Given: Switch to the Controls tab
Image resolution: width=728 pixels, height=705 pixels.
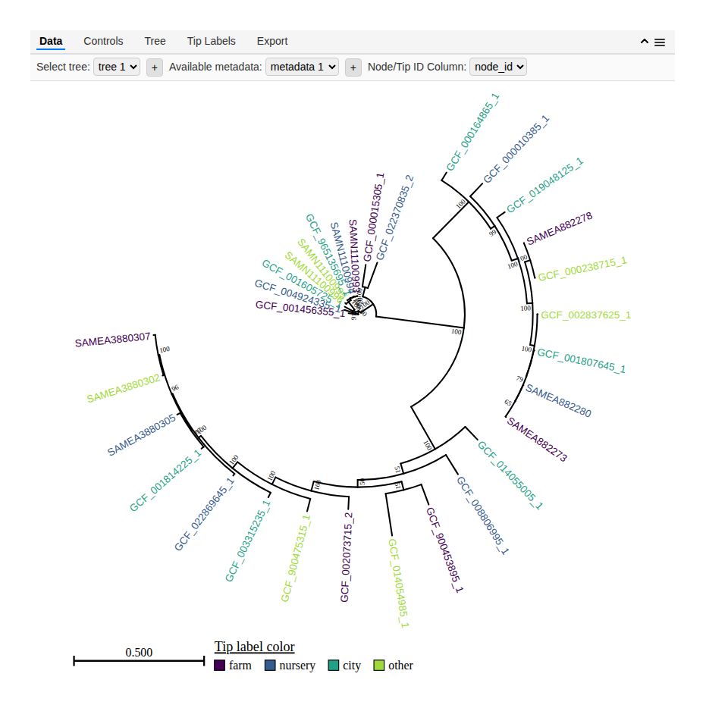Looking at the screenshot, I should (x=103, y=41).
